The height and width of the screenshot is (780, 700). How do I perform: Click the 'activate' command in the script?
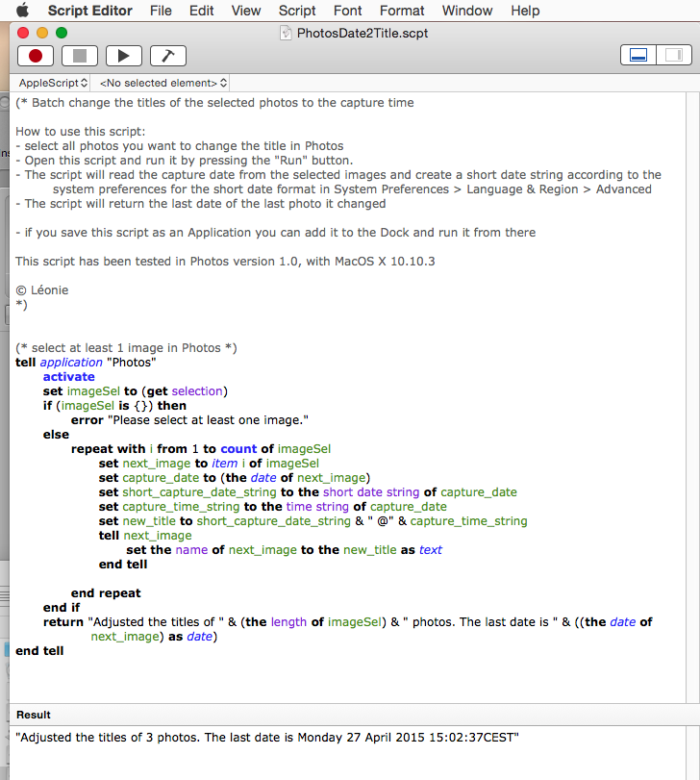coord(68,377)
